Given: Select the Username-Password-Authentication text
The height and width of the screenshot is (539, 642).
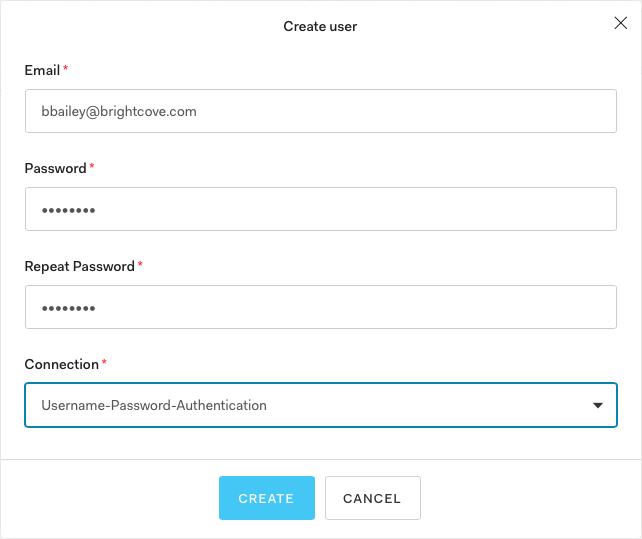Looking at the screenshot, I should coord(154,406).
